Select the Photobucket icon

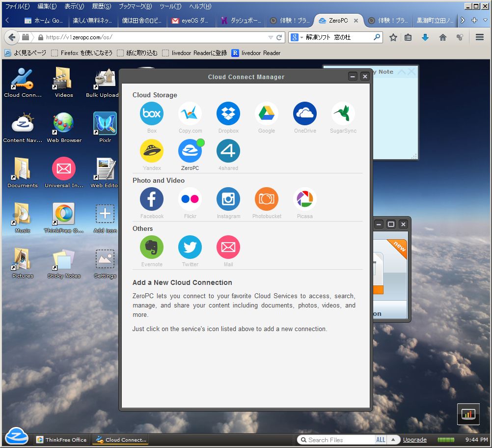pos(267,199)
